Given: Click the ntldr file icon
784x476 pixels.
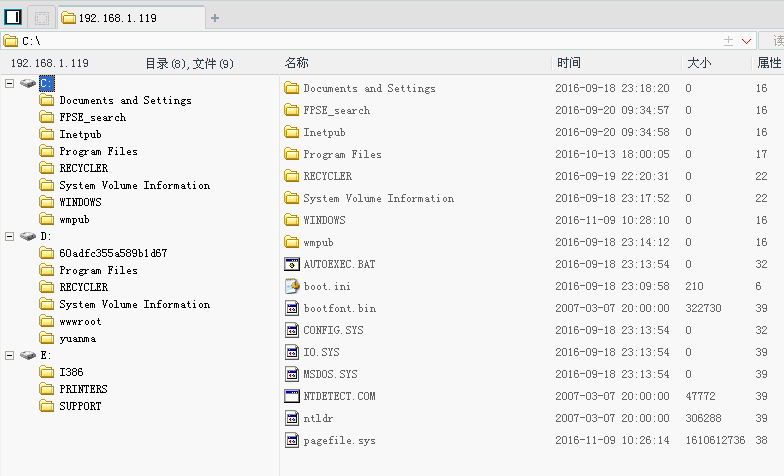Looking at the screenshot, I should point(292,418).
